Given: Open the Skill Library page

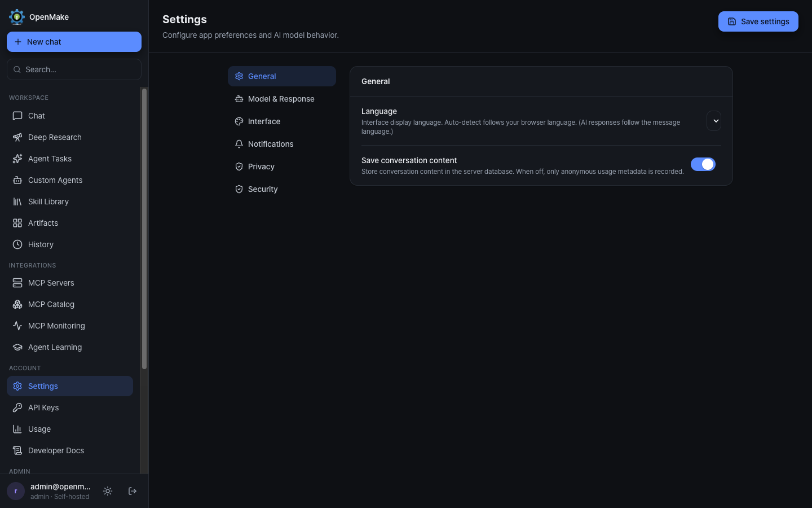Looking at the screenshot, I should pyautogui.click(x=70, y=202).
